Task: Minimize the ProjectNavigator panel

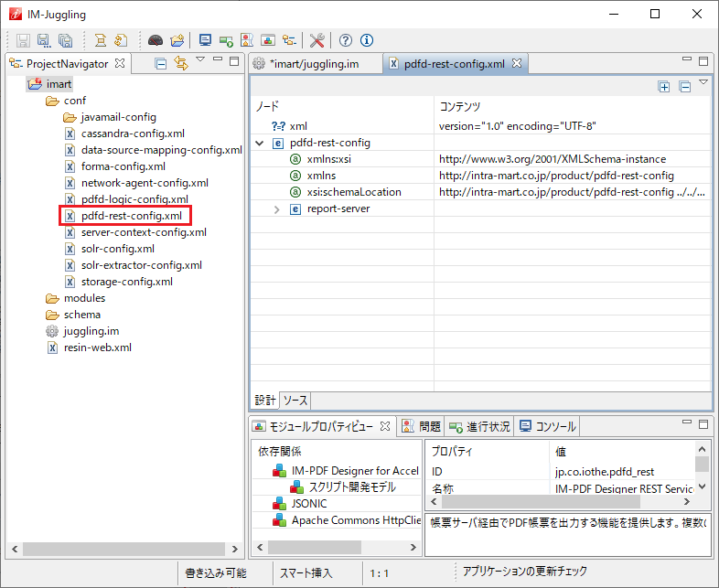Action: point(218,59)
